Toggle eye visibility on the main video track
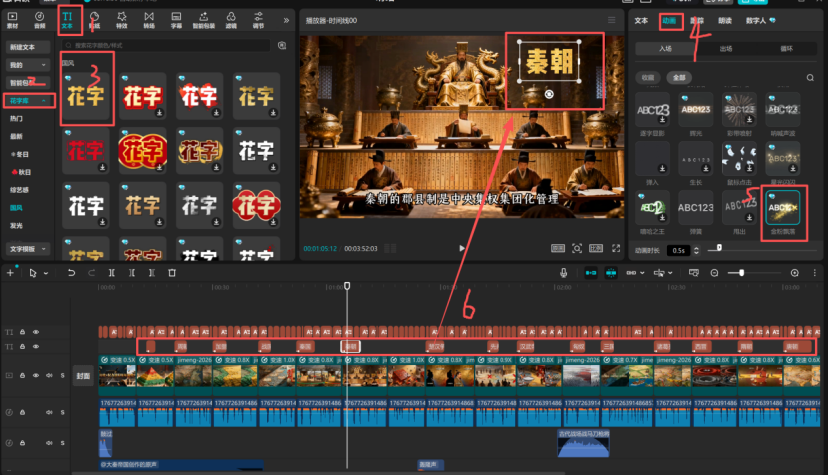829x476 pixels. [x=36, y=376]
